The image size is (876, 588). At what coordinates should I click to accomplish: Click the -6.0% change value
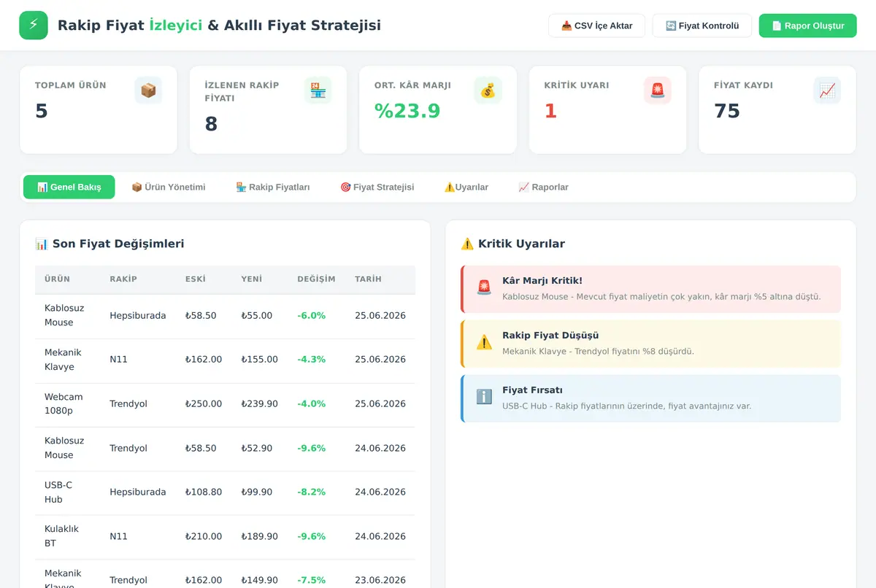312,316
